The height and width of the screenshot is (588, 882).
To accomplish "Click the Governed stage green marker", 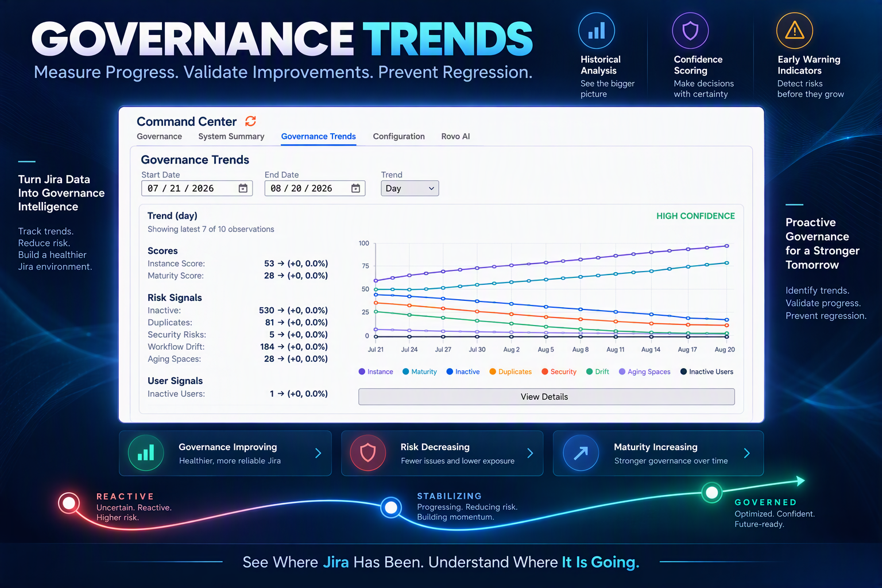I will (712, 492).
